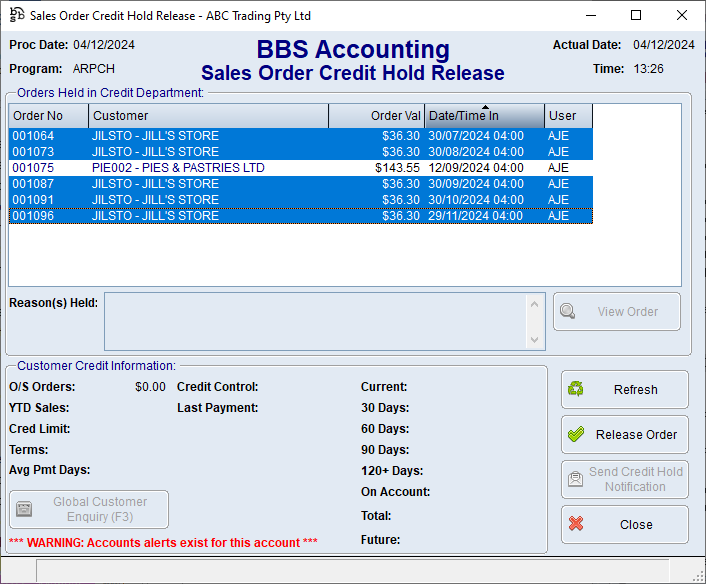Image resolution: width=706 pixels, height=584 pixels.
Task: Sort by the Date/Time In column header
Action: [x=484, y=116]
